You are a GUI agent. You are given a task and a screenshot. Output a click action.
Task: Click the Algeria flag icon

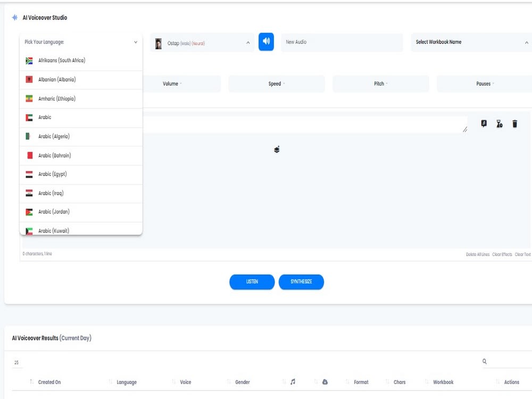point(29,136)
